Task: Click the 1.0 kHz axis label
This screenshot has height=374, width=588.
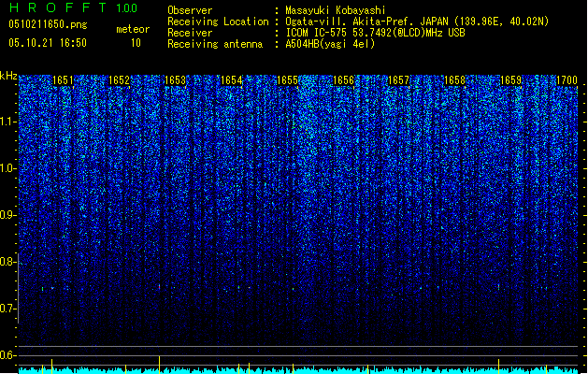Action: pyautogui.click(x=8, y=168)
